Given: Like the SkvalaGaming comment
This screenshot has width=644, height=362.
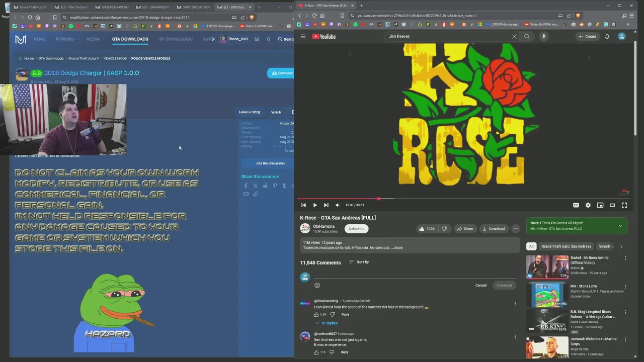Looking at the screenshot, I should pos(316,315).
